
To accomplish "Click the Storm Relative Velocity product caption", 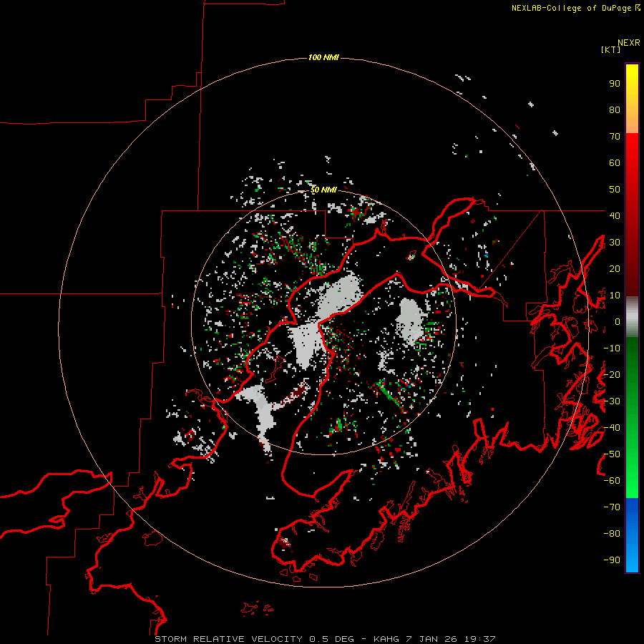I will (326, 639).
